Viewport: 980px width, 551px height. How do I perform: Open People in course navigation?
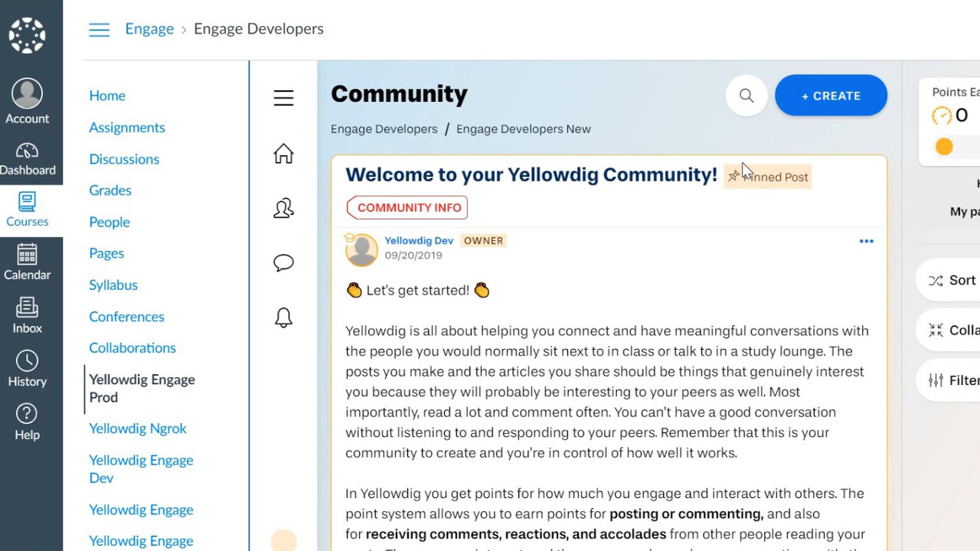click(109, 222)
